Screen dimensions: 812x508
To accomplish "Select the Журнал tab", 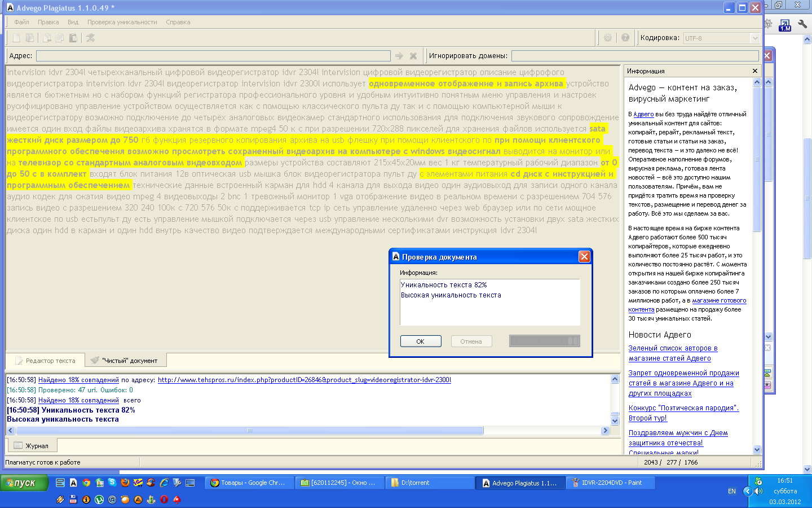I will [32, 445].
